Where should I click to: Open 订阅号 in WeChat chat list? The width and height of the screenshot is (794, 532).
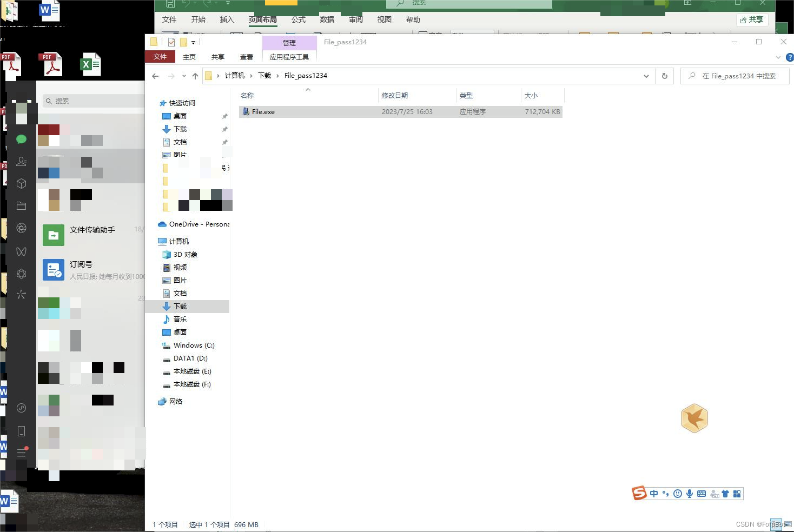91,270
